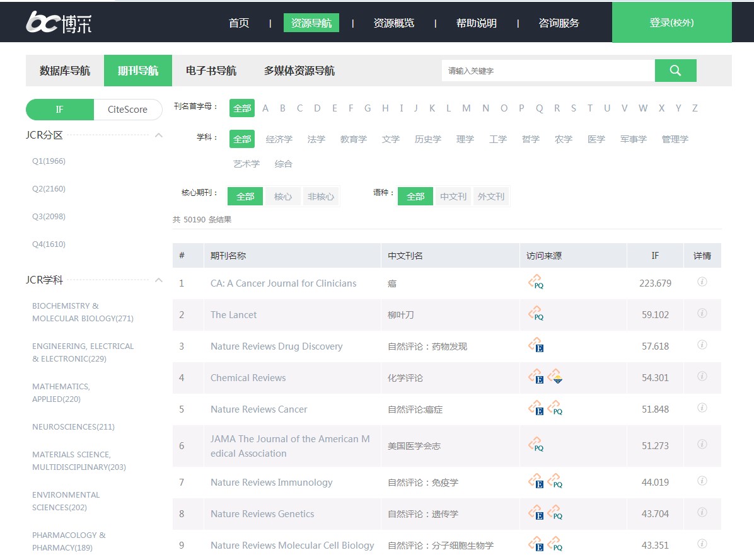
Task: Click the PQ source icon for JAMA row
Action: click(535, 445)
